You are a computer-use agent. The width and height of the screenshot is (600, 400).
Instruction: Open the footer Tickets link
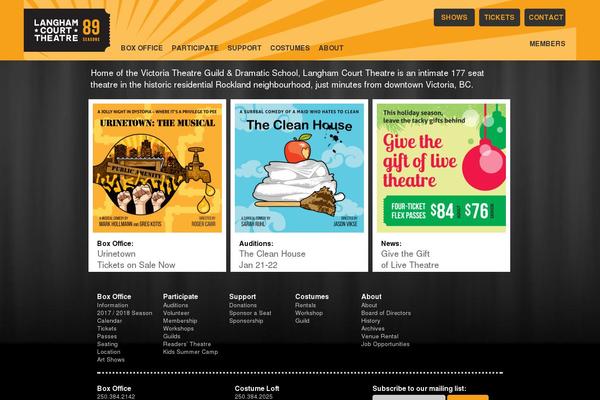coord(106,328)
